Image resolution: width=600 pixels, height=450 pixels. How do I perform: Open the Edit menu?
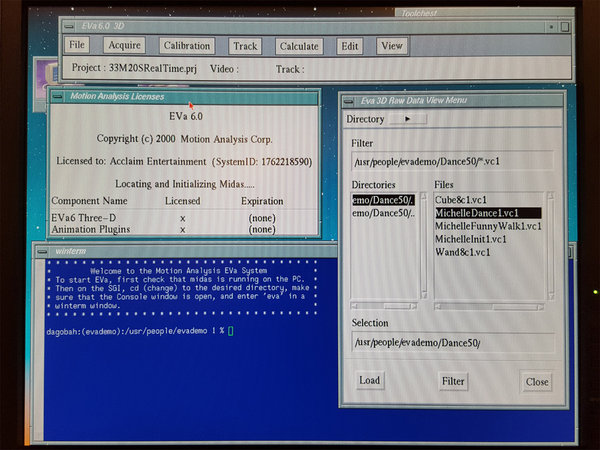[350, 46]
